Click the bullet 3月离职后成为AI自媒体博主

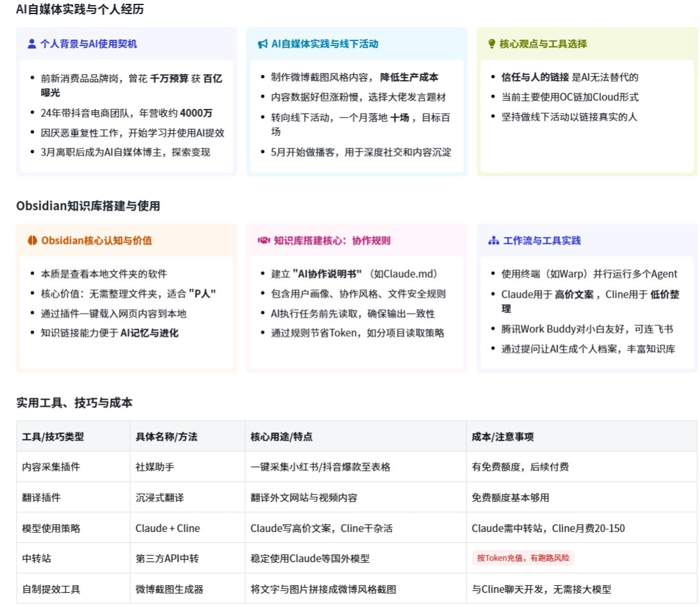click(x=125, y=152)
